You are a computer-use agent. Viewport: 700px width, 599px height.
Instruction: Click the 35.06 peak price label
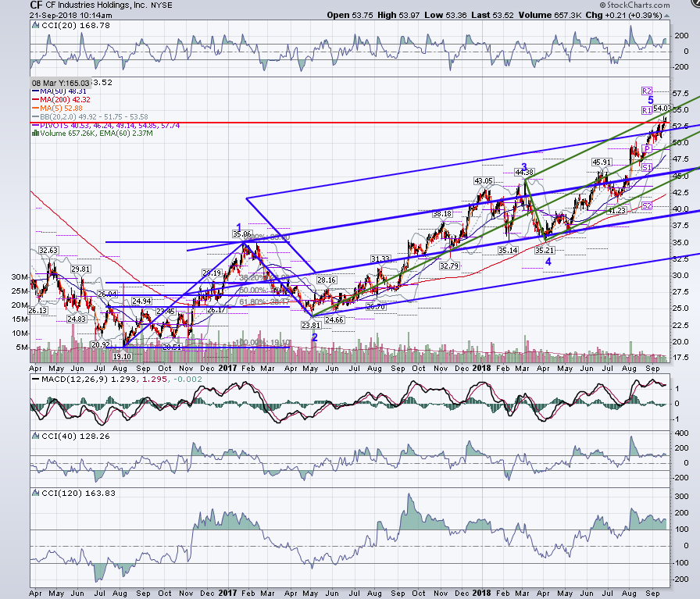coord(241,234)
